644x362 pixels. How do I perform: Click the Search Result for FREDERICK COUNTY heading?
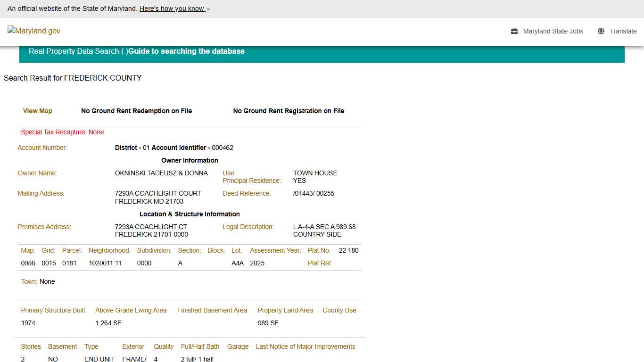point(73,78)
